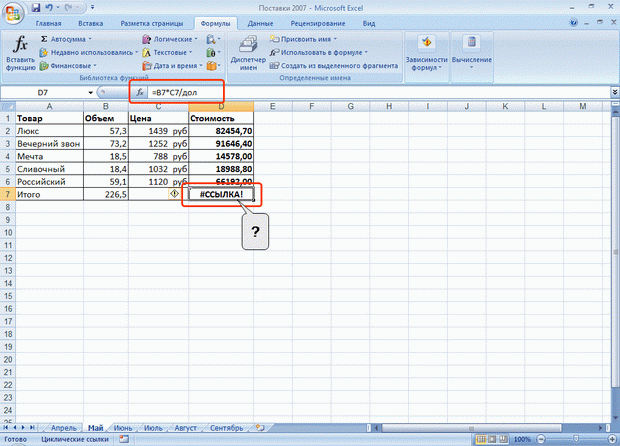This screenshot has width=620, height=446.
Task: Select cell A5 Сливочный
Action: coord(49,169)
